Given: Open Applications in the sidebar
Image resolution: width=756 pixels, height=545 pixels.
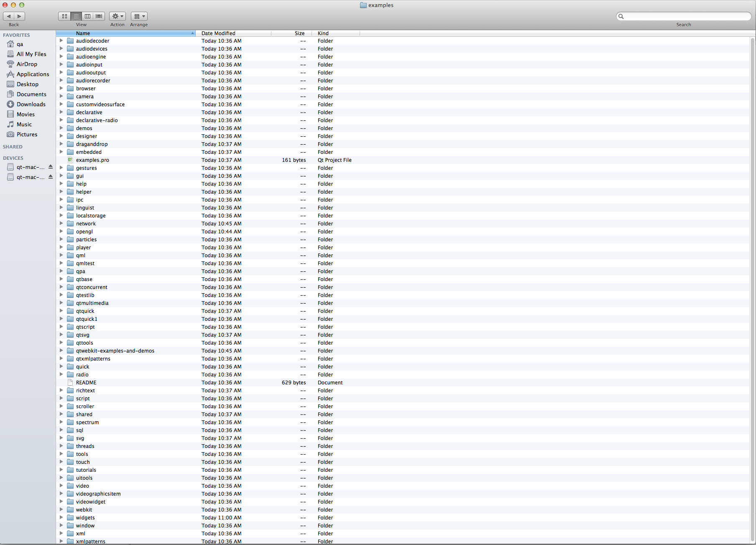Looking at the screenshot, I should [33, 74].
